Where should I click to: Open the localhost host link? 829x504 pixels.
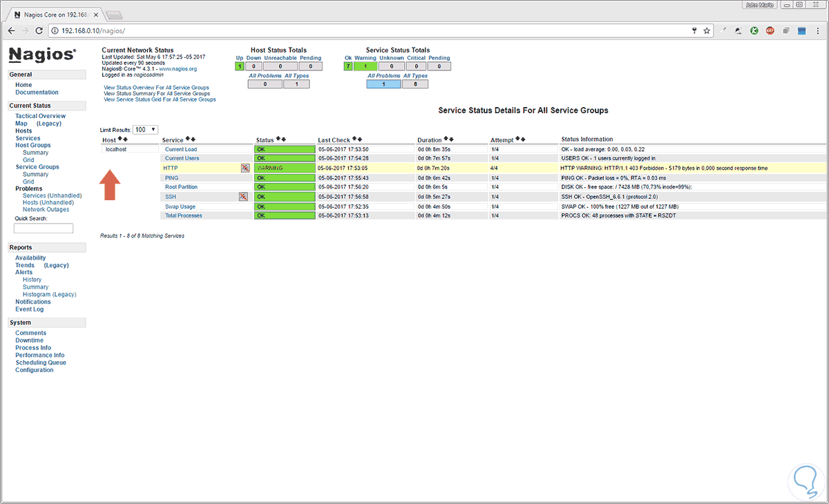click(x=116, y=149)
